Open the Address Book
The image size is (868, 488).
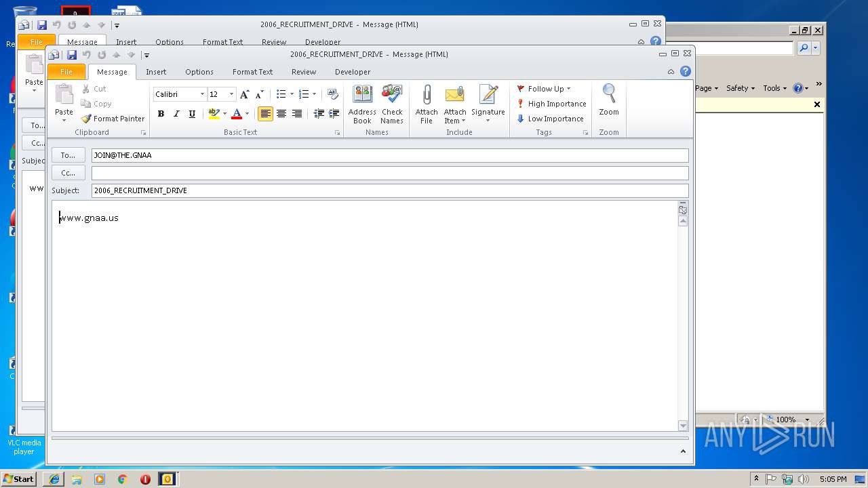coord(362,104)
